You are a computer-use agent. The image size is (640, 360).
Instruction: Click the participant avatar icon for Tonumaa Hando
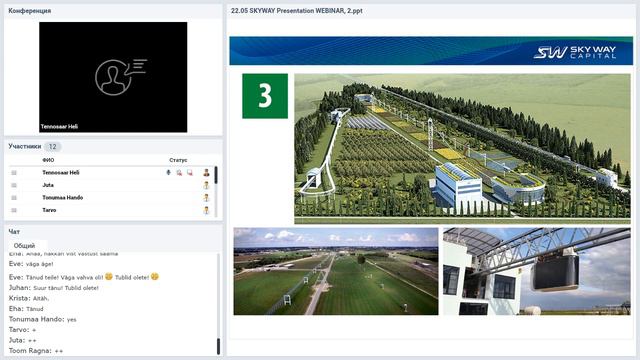click(207, 198)
